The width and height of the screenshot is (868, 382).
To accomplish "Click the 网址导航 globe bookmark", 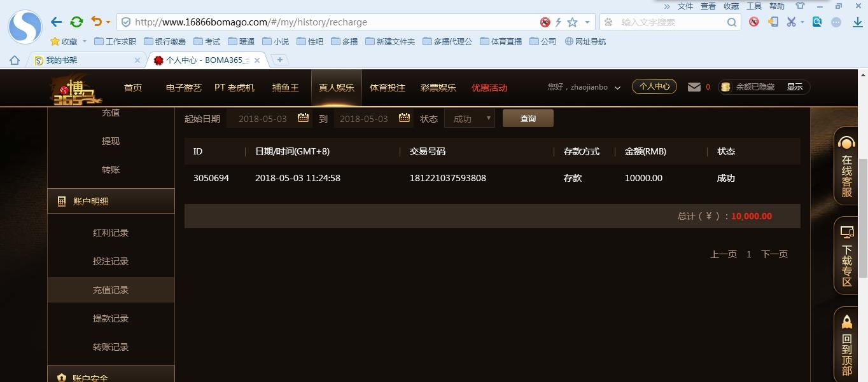I will click(x=585, y=41).
